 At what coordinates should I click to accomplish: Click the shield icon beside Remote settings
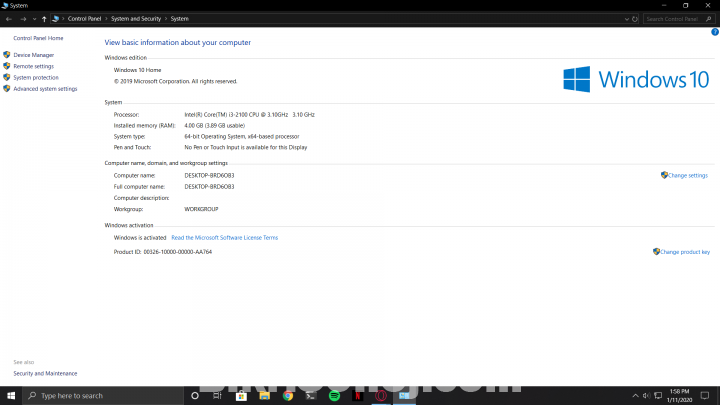pyautogui.click(x=6, y=66)
